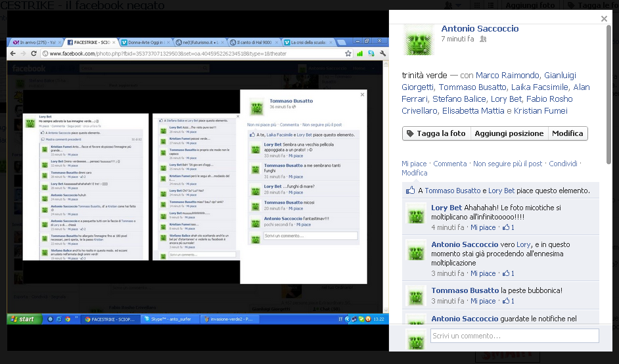Click the 'Modifica' link below Mi piace
Screen dimensions: 619x364
[x=414, y=173]
